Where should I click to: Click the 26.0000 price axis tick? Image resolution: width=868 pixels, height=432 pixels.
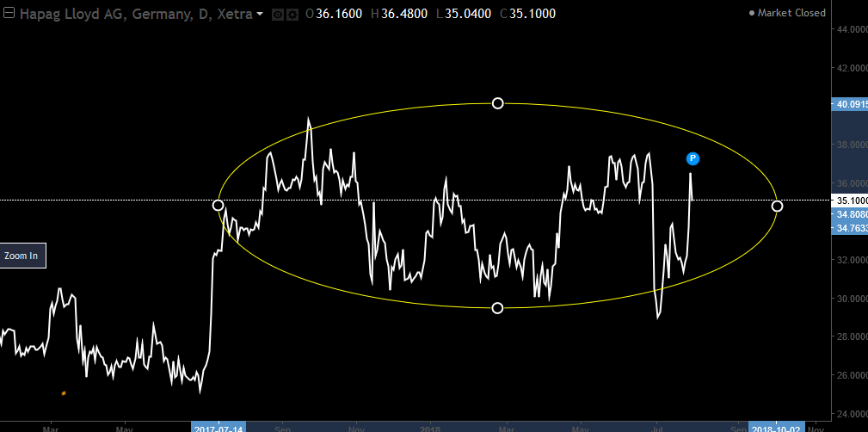(x=853, y=375)
